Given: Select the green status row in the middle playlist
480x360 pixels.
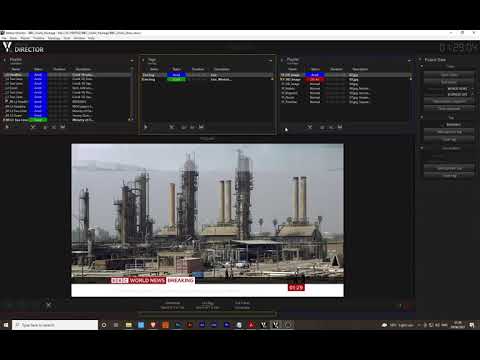Looking at the screenshot, I should 207,79.
